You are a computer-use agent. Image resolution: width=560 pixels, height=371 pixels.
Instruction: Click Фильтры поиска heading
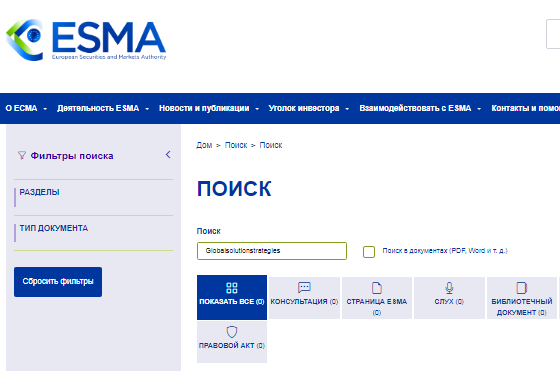tap(72, 156)
